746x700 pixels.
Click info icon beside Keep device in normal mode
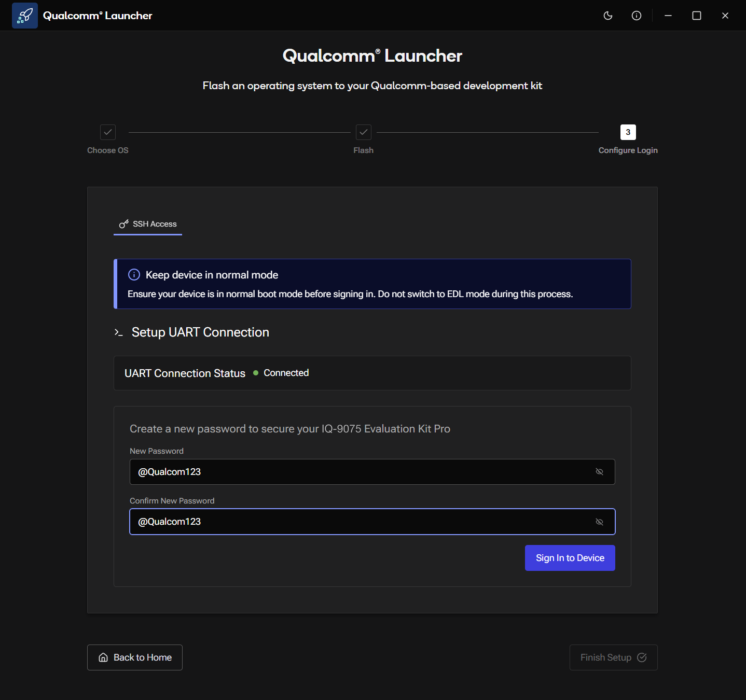click(x=134, y=275)
